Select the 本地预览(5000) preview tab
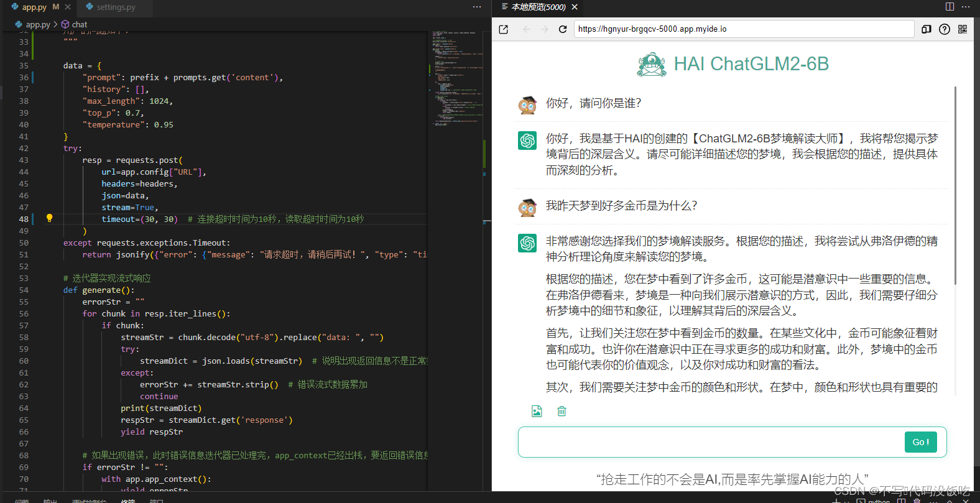The width and height of the screenshot is (980, 503). pos(539,7)
